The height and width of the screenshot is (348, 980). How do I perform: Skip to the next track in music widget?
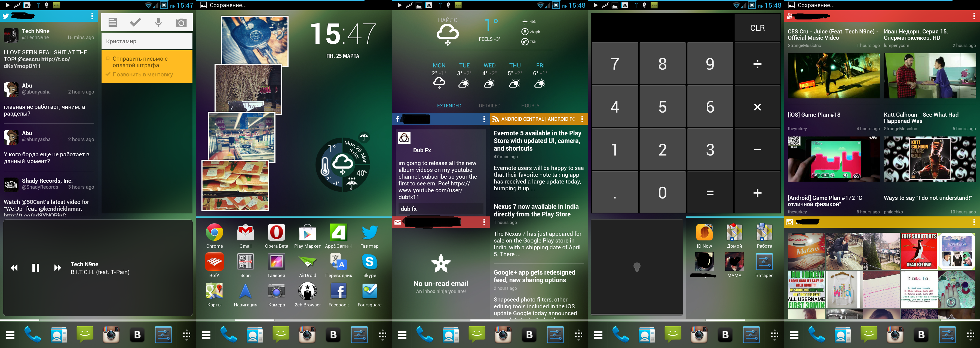tap(57, 268)
